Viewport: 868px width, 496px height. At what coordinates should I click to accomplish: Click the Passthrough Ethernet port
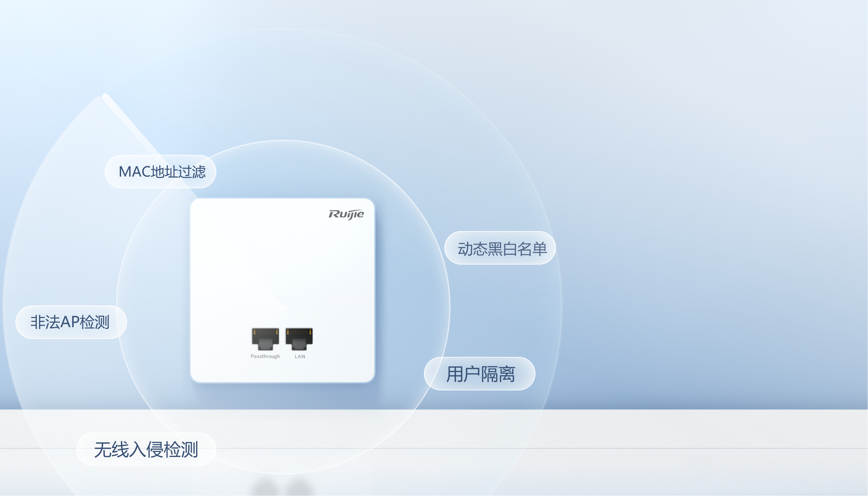click(265, 339)
